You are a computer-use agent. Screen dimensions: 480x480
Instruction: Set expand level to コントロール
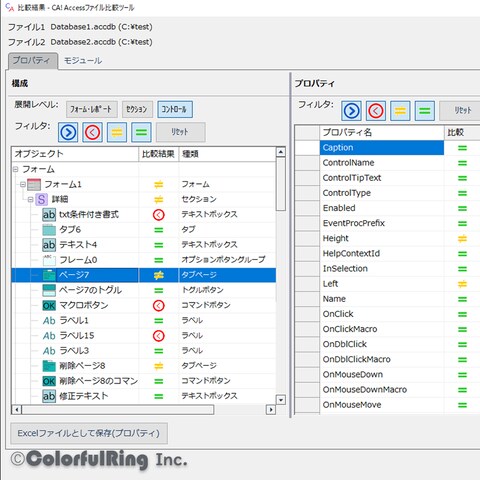click(175, 109)
